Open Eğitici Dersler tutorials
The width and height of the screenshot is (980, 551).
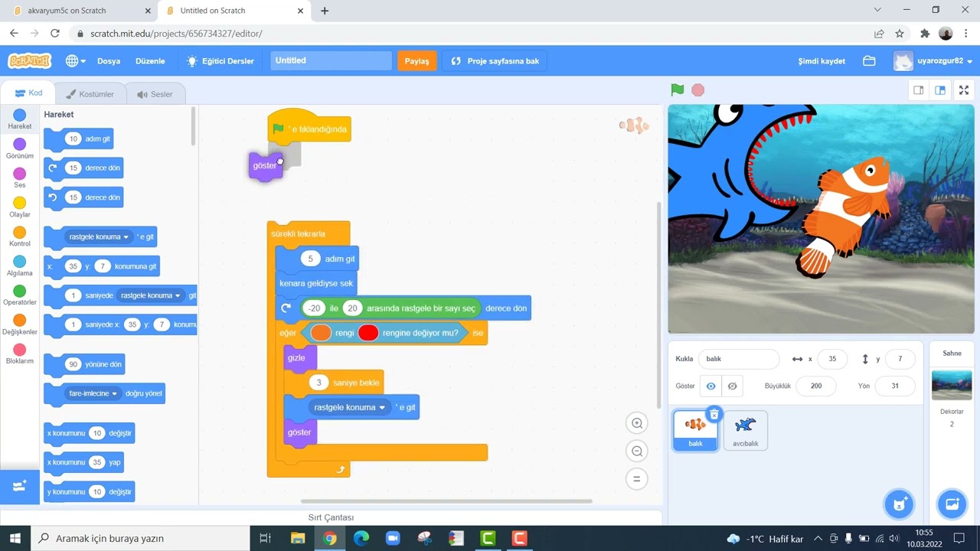pyautogui.click(x=220, y=61)
